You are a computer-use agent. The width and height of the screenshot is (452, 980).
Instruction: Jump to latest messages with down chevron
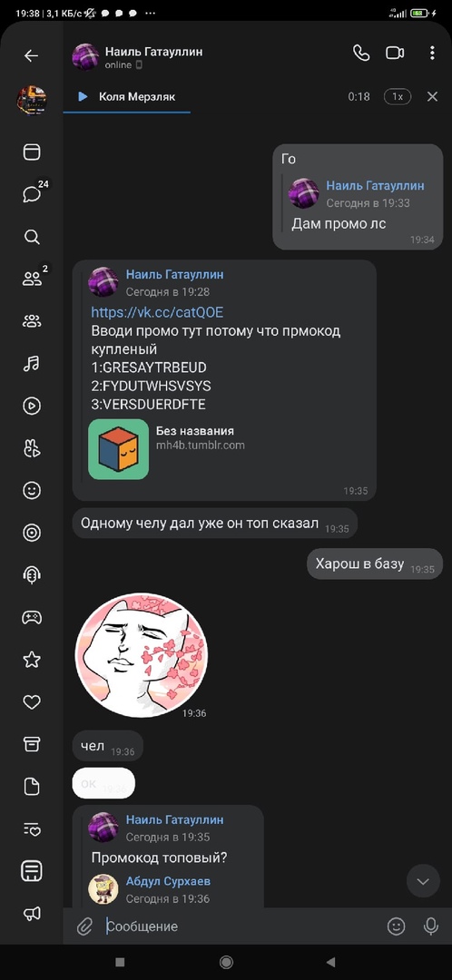tap(423, 881)
